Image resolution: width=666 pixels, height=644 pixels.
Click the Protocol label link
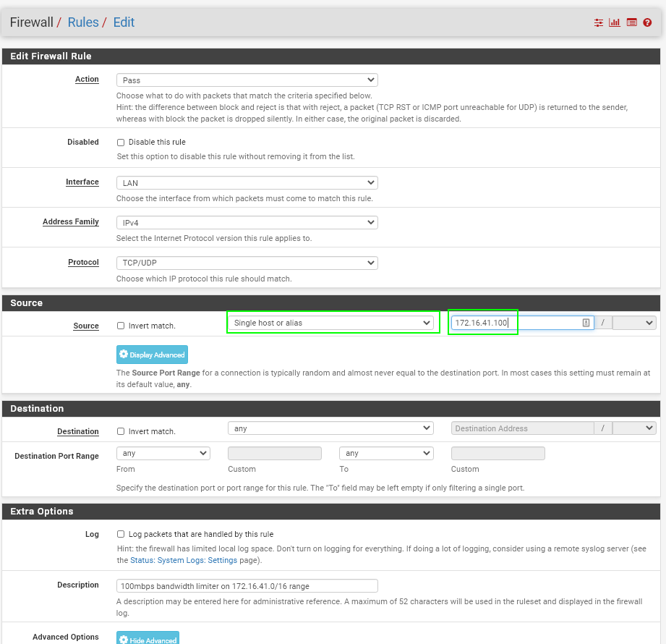pyautogui.click(x=84, y=262)
